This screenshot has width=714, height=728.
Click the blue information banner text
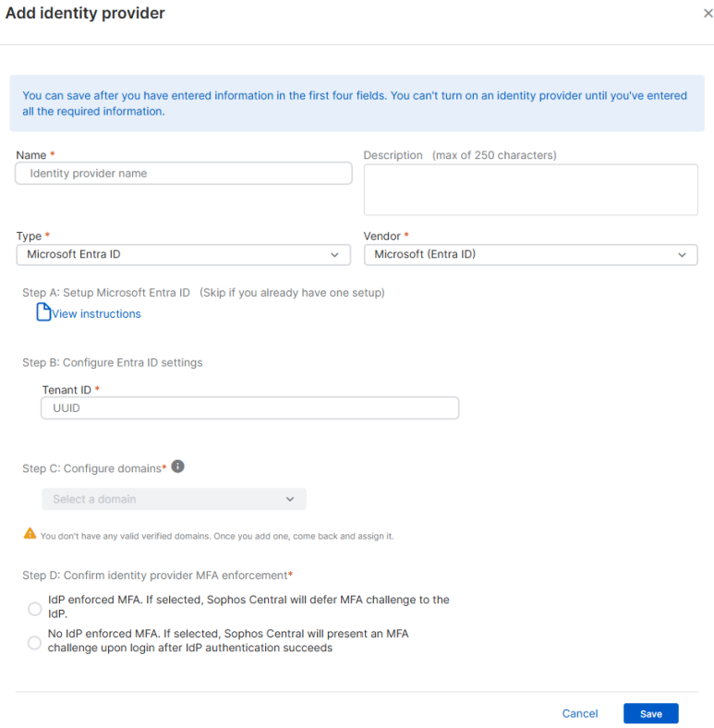pos(355,103)
